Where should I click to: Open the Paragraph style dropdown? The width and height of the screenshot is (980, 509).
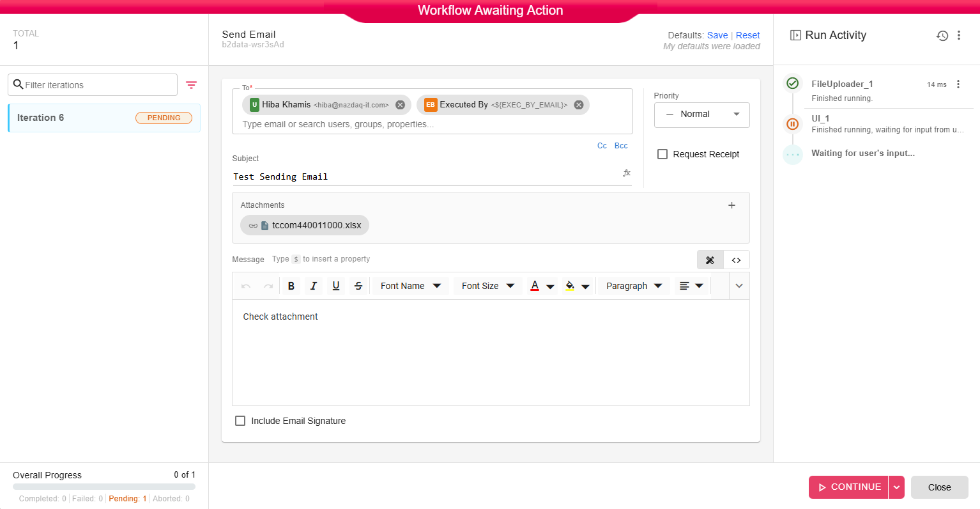click(634, 286)
